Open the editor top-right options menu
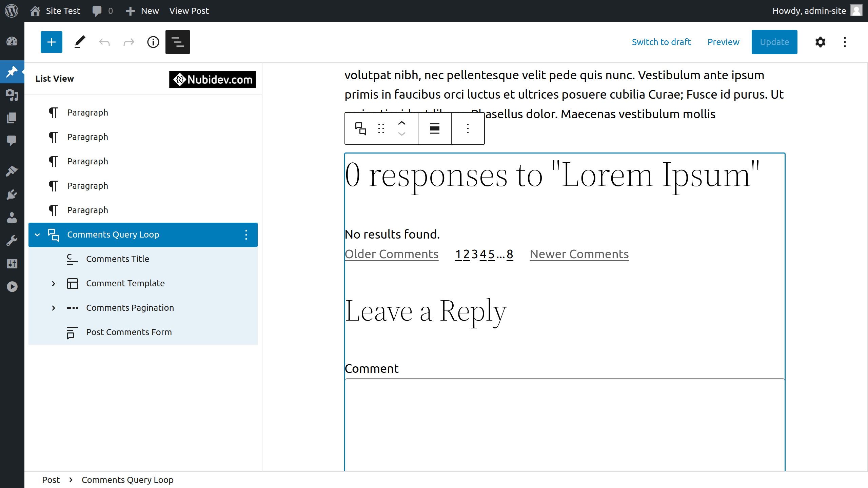The height and width of the screenshot is (488, 868). point(845,42)
